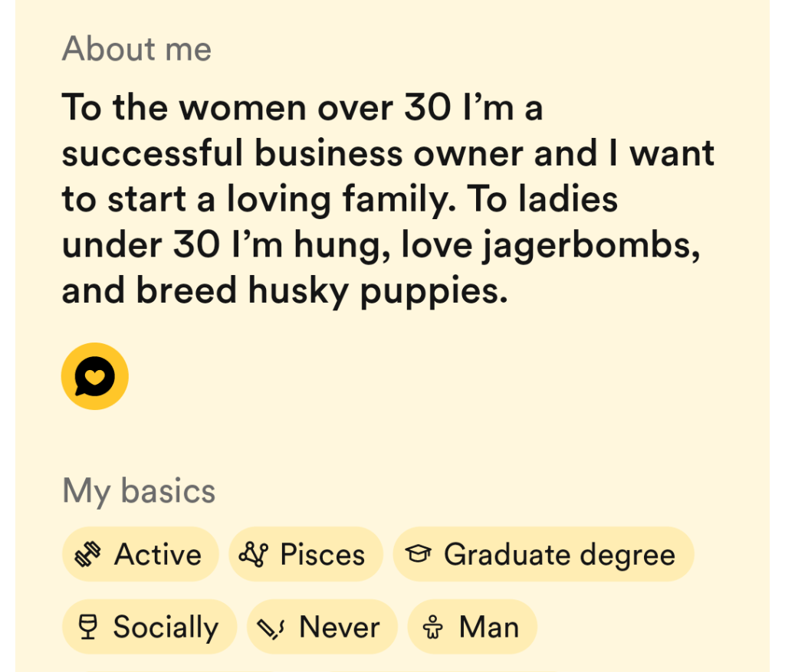The image size is (785, 672).
Task: Click the wine glass drinking icon
Action: point(89,628)
